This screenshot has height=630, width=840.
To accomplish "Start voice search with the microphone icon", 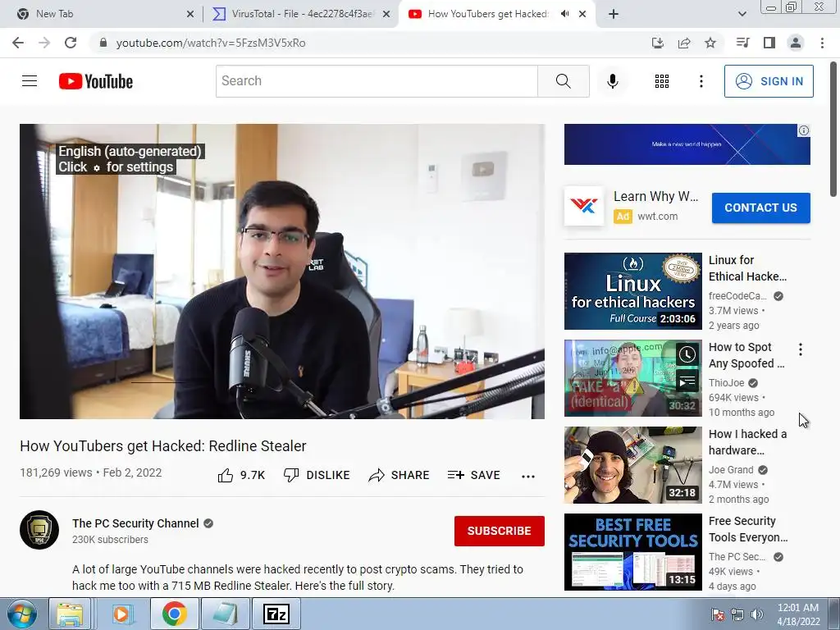I will [x=613, y=81].
